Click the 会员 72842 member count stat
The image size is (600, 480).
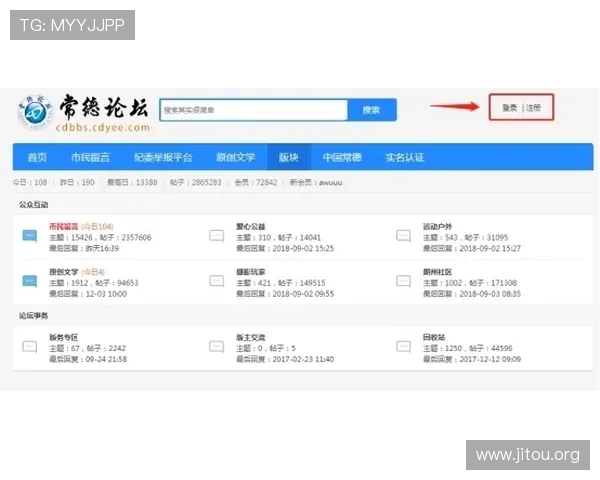point(256,183)
